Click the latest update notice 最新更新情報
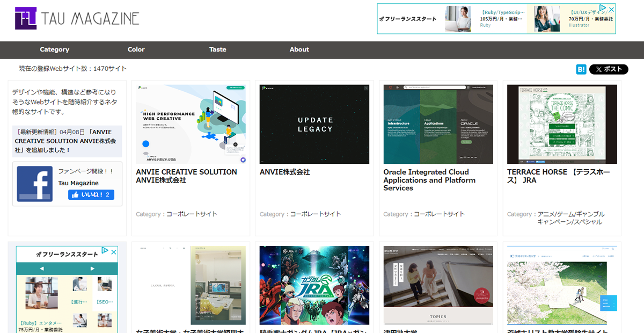This screenshot has width=644, height=333. tap(67, 142)
